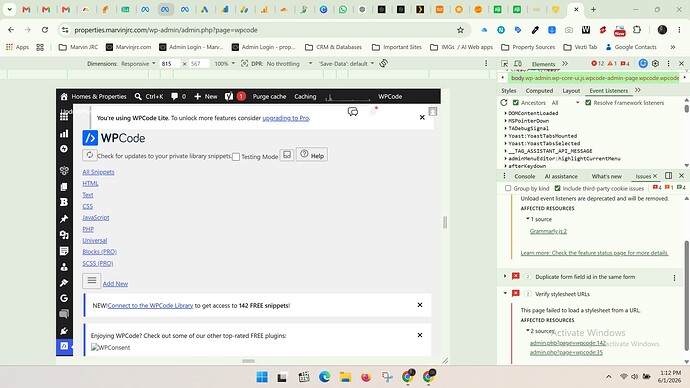The height and width of the screenshot is (388, 690).
Task: Click the upgrading to Pro link
Action: pyautogui.click(x=286, y=118)
